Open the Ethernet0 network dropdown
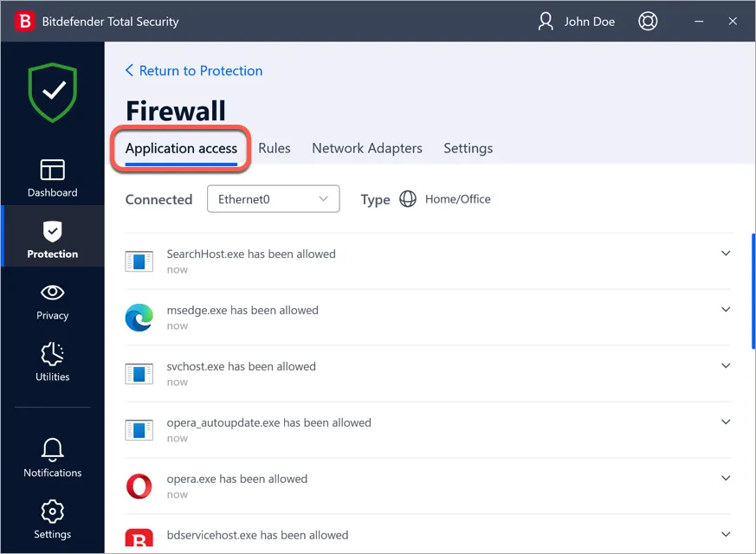This screenshot has height=554, width=756. tap(273, 199)
